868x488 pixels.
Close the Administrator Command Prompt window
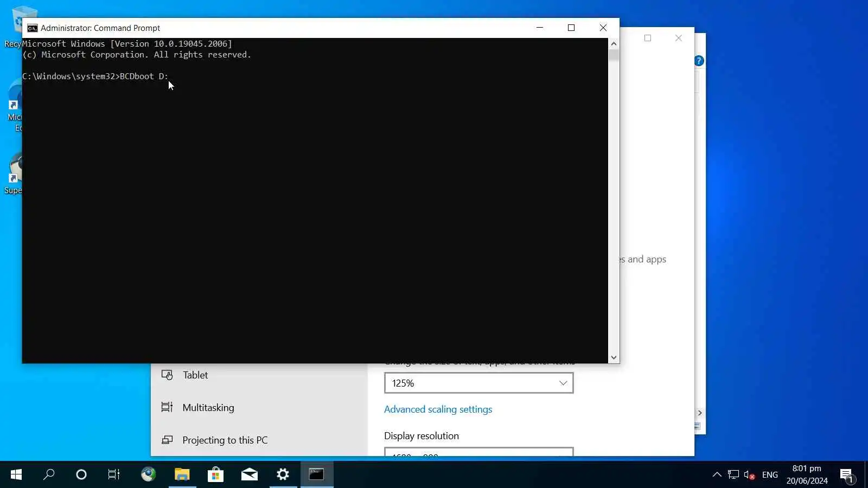click(x=603, y=28)
